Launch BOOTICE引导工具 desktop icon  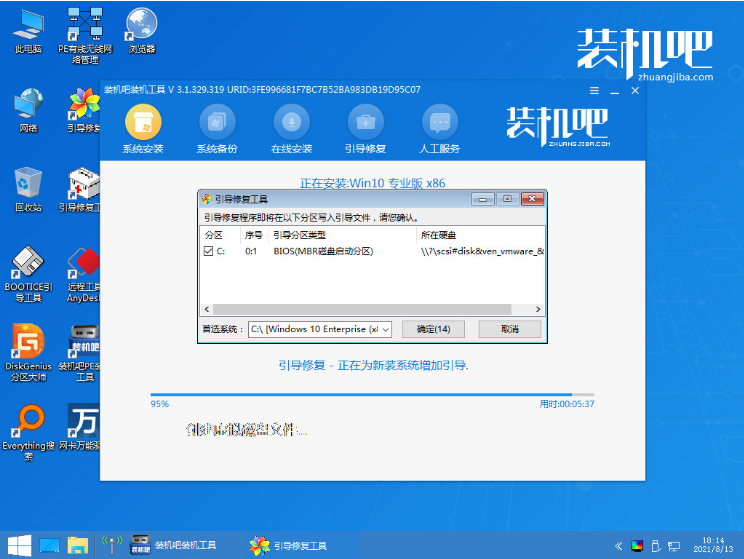point(28,274)
